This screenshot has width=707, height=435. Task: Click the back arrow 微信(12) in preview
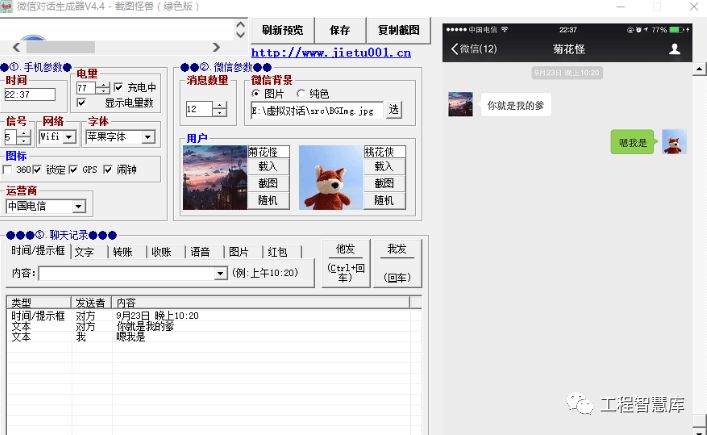473,49
